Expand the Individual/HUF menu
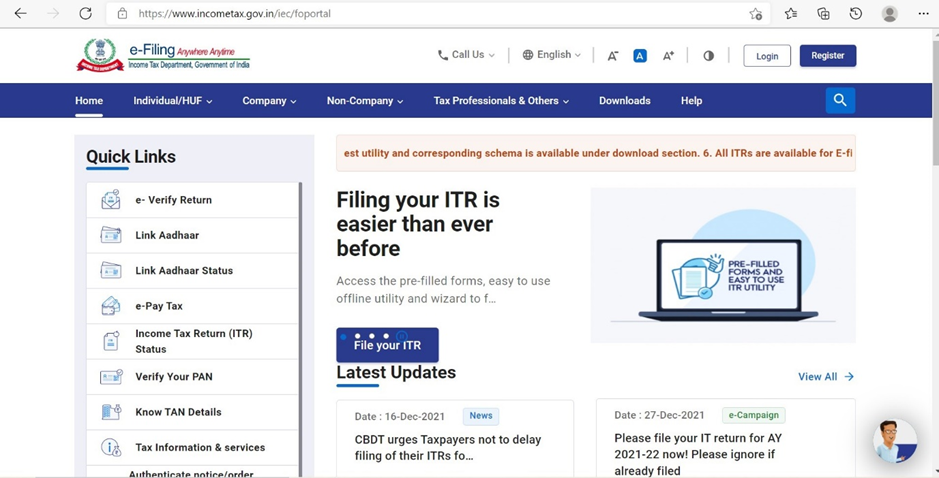 click(172, 101)
